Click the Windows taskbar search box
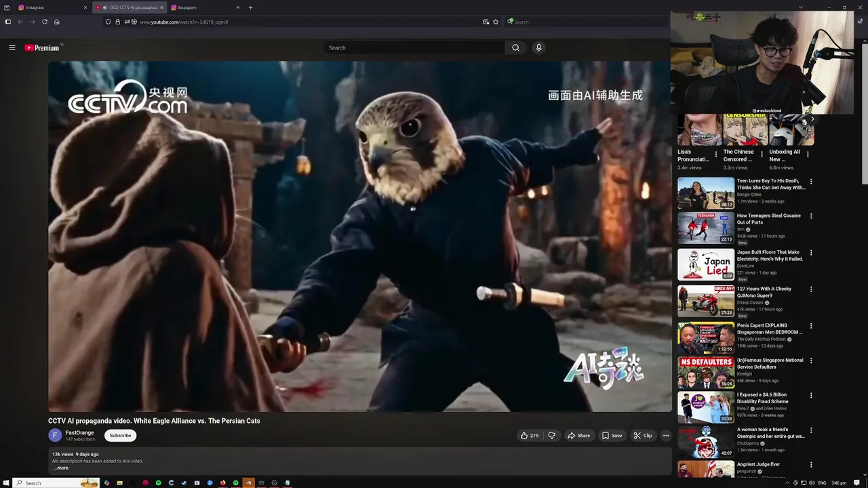868x488 pixels. click(56, 483)
